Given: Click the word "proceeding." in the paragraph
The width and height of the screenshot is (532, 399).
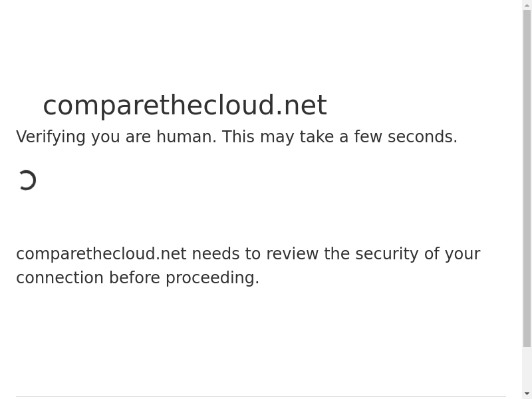Looking at the screenshot, I should (212, 278).
